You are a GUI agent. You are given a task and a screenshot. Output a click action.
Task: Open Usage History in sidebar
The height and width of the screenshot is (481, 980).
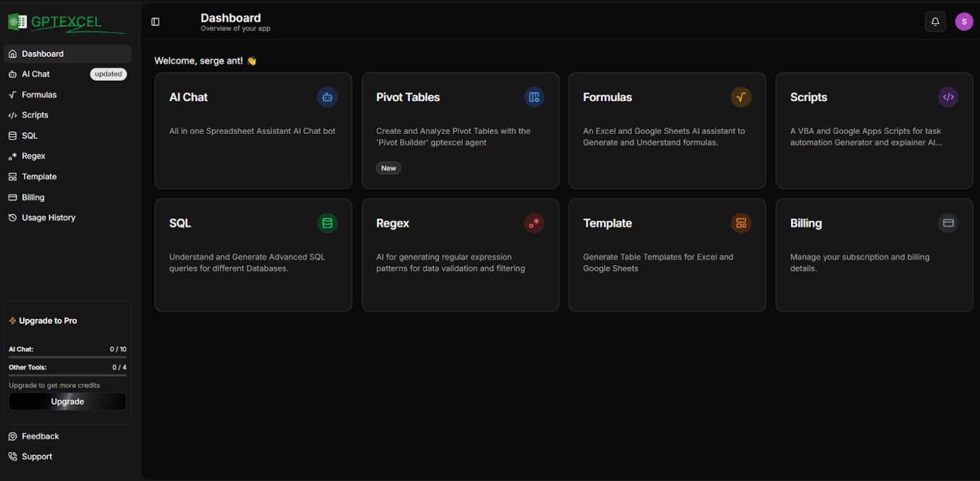pyautogui.click(x=68, y=218)
